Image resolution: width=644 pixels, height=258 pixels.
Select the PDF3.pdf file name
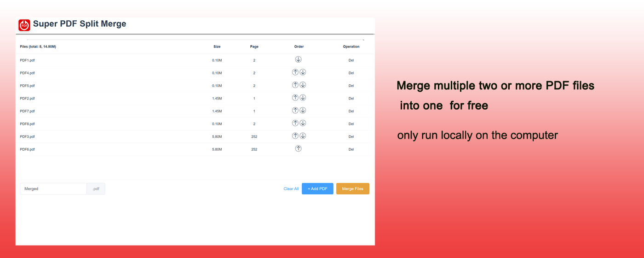point(28,137)
